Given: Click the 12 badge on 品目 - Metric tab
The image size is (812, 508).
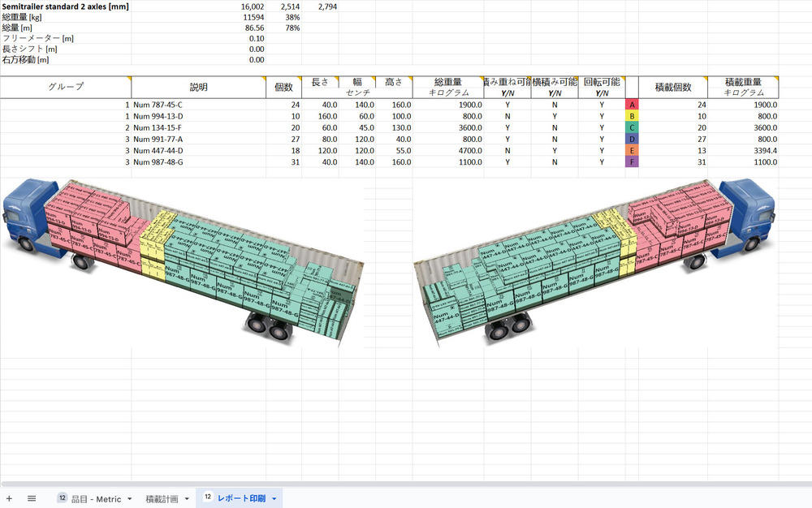Looking at the screenshot, I should (62, 498).
